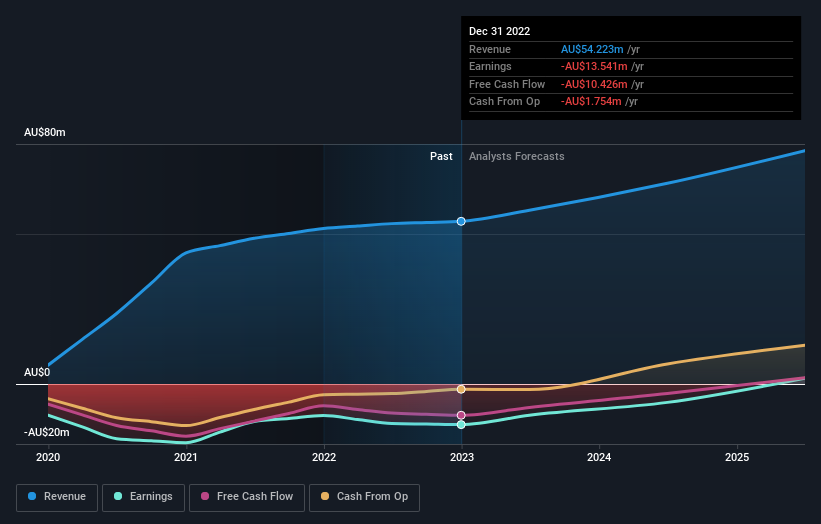The width and height of the screenshot is (821, 524).
Task: Click the AU$54.223m revenue value
Action: pyautogui.click(x=592, y=49)
